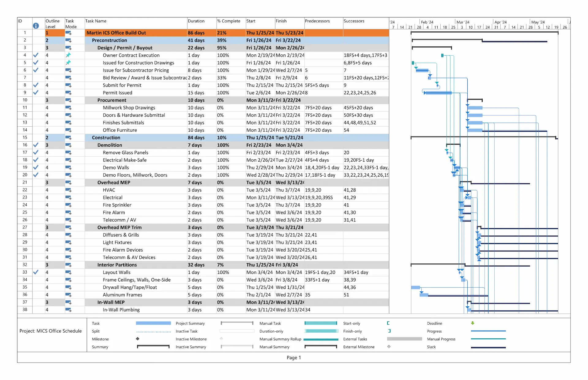Click the pin task mode icon for Issued for Construction Drawings

point(68,63)
